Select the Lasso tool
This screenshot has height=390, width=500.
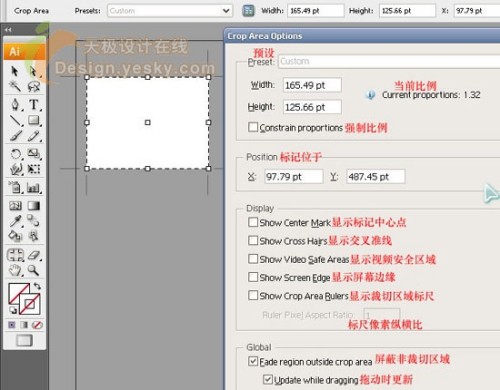pos(34,87)
